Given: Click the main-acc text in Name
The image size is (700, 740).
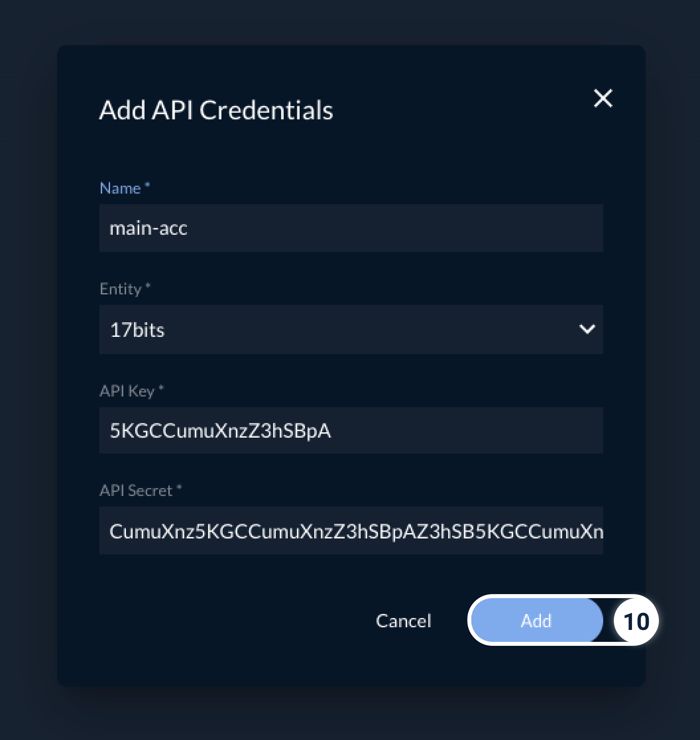Looking at the screenshot, I should pyautogui.click(x=148, y=229).
